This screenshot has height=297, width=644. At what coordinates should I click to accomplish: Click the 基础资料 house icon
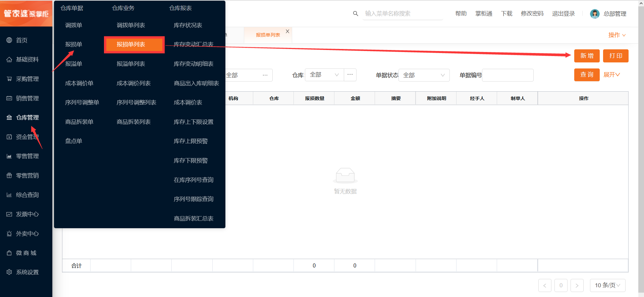click(9, 59)
